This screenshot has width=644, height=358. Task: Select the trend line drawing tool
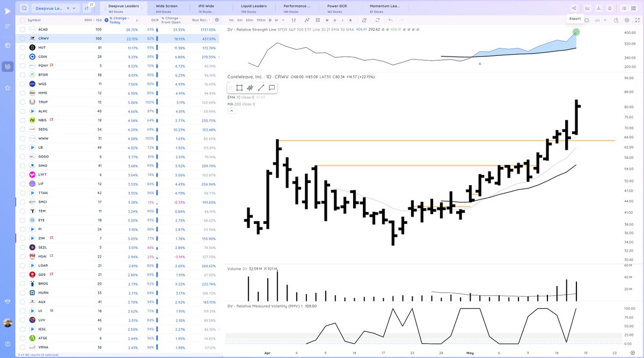point(261,87)
